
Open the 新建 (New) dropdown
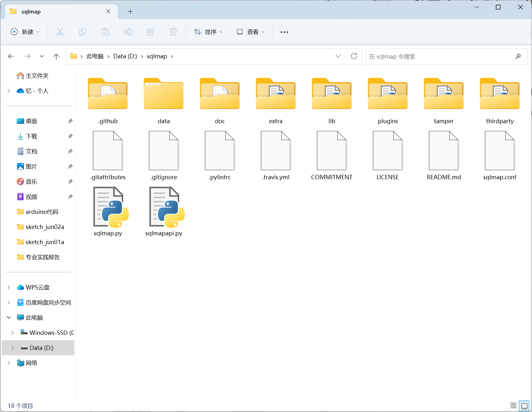[25, 32]
